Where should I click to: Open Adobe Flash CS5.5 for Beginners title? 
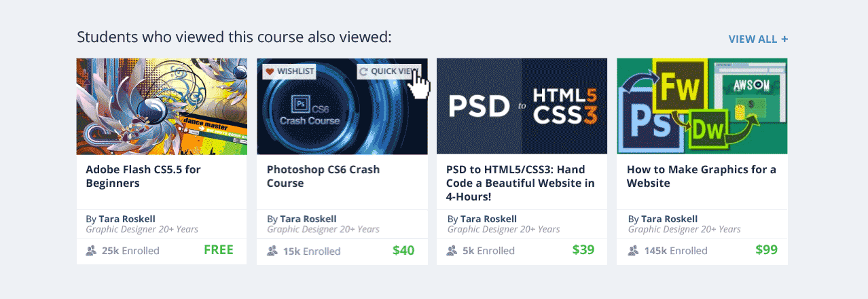143,176
